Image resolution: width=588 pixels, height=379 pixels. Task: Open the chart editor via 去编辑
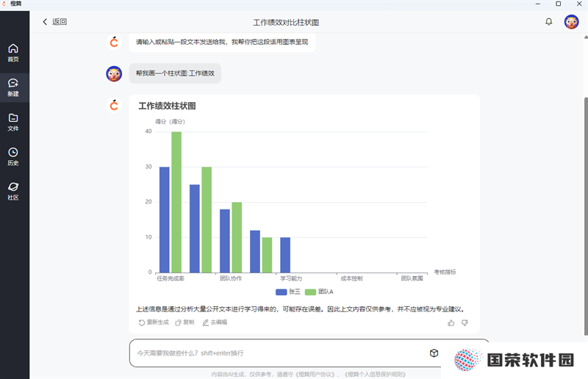215,322
